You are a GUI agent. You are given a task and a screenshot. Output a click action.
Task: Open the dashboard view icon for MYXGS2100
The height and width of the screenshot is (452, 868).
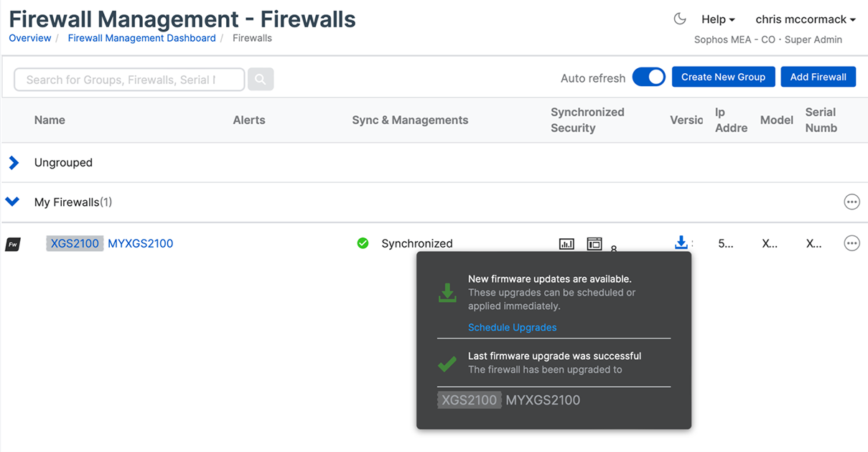594,244
